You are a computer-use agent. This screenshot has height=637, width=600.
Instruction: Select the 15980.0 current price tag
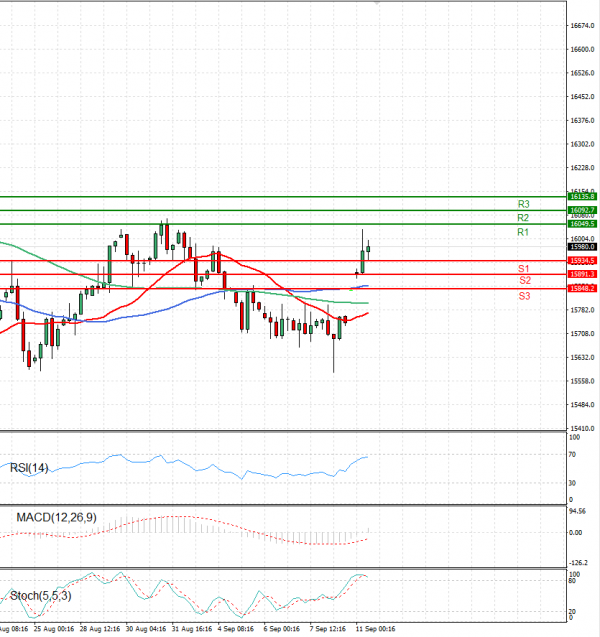tap(583, 247)
